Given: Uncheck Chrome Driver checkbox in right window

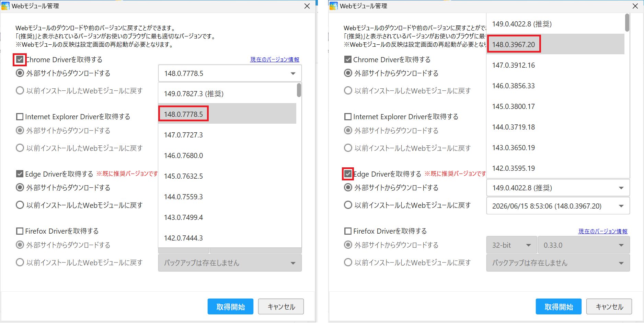Looking at the screenshot, I should 348,59.
